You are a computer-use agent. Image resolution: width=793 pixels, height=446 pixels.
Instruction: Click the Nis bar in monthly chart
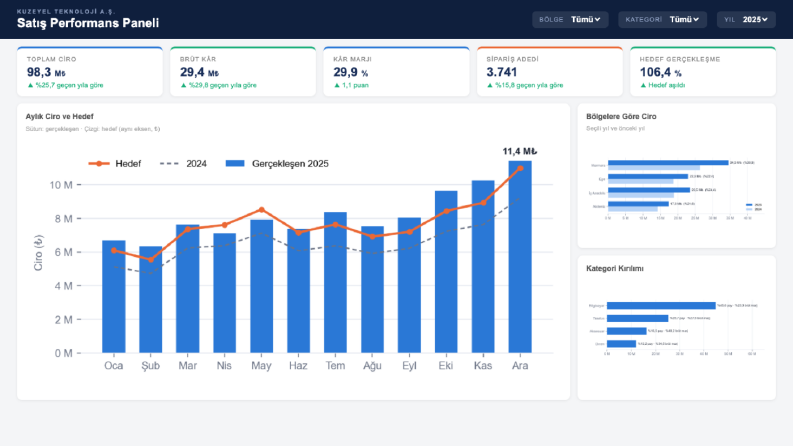(x=225, y=293)
